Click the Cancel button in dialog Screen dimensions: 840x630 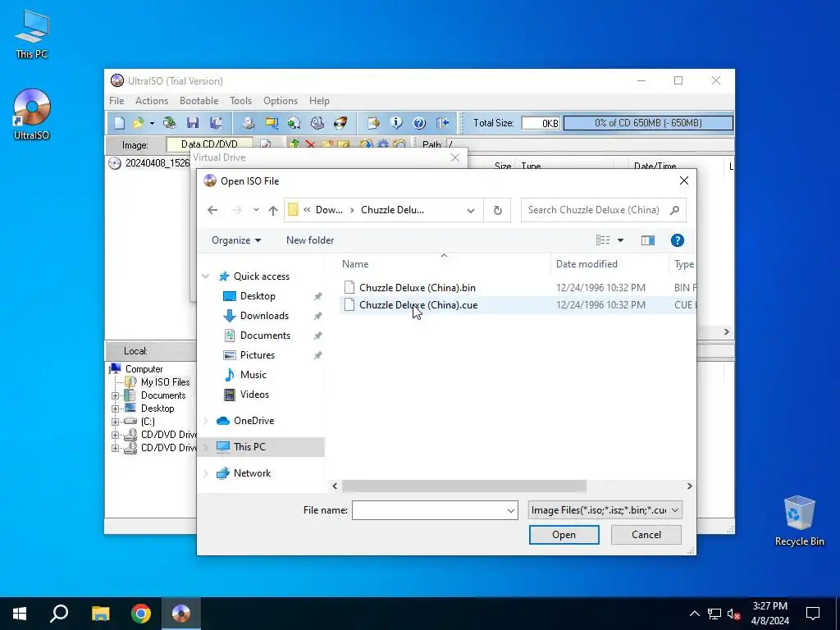click(x=646, y=535)
